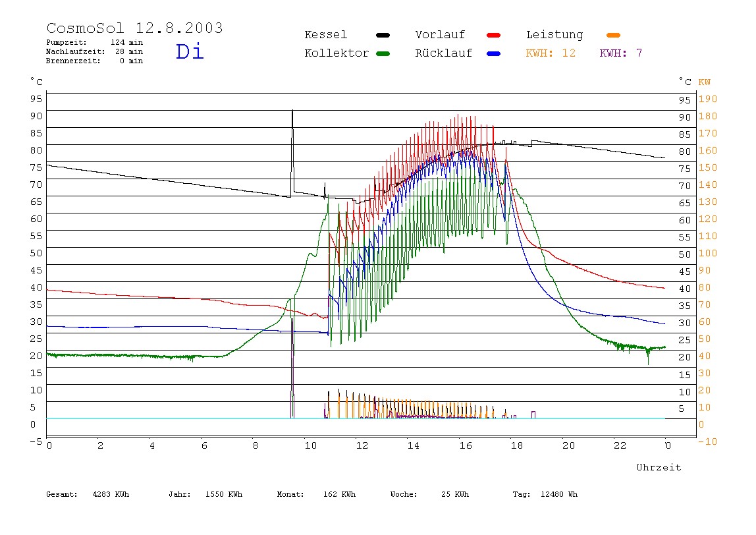Click the 'Jahr:' label
This screenshot has width=756, height=535.
point(180,494)
